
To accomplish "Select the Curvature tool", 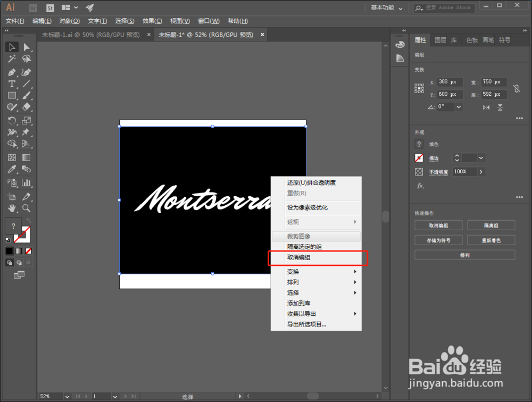I will 27,72.
